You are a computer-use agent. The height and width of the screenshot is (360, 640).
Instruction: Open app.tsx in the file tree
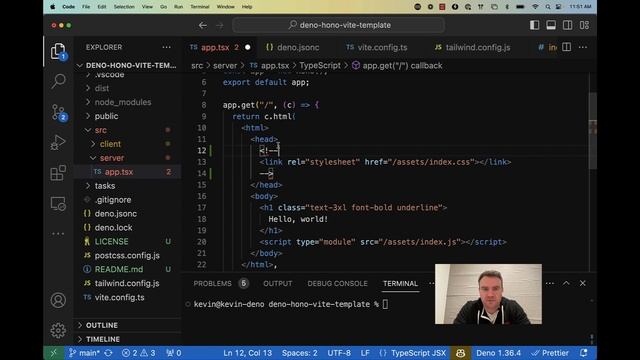(127, 172)
